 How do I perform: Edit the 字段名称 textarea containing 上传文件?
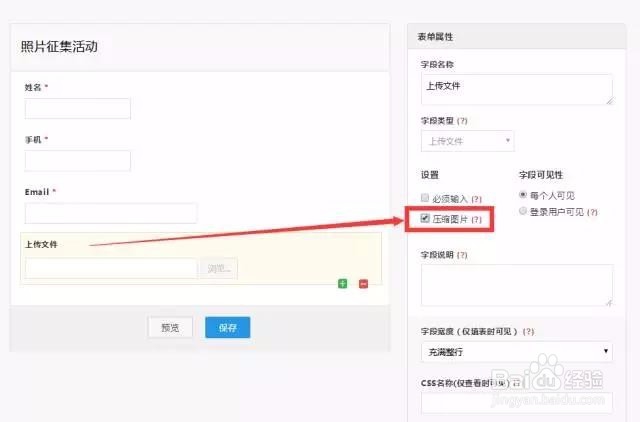(517, 89)
